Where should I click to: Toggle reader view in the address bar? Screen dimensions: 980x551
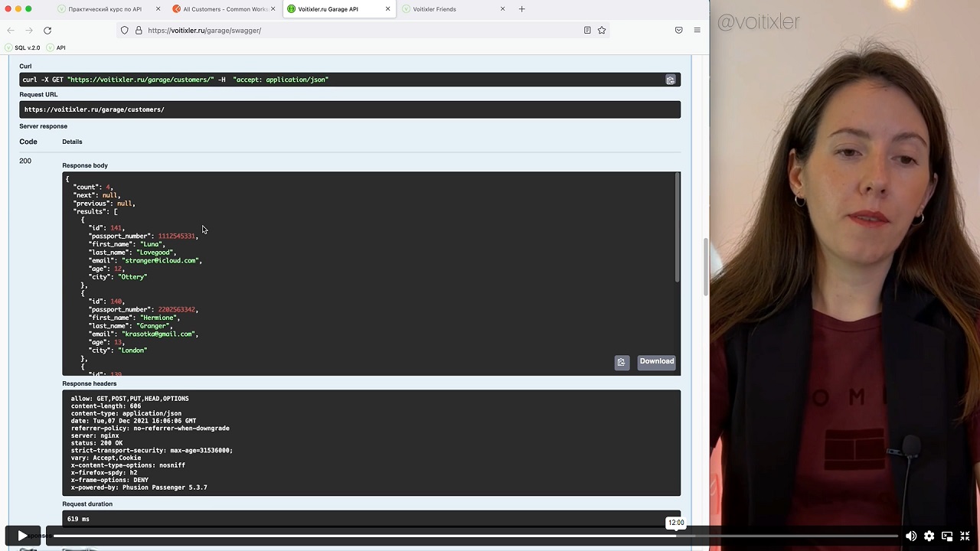tap(587, 31)
